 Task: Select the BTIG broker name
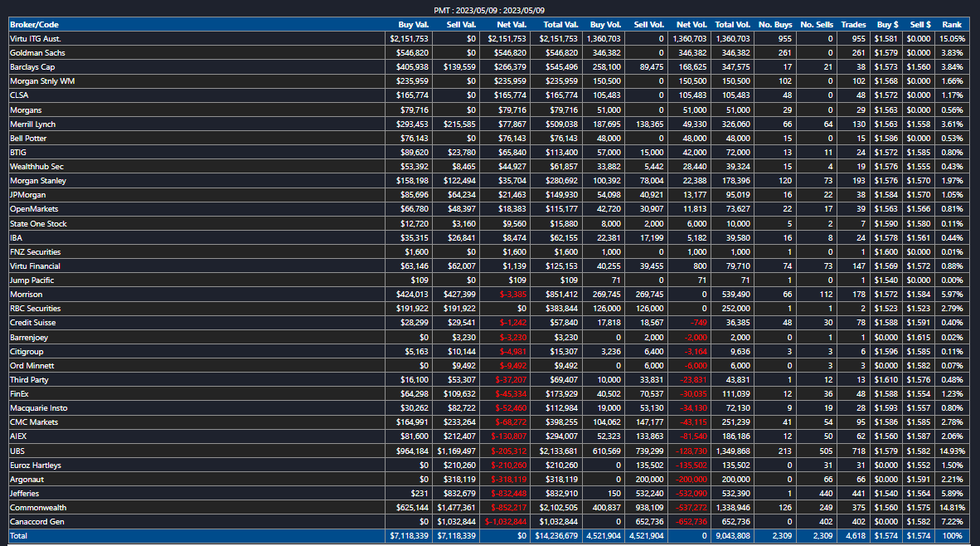pos(18,153)
